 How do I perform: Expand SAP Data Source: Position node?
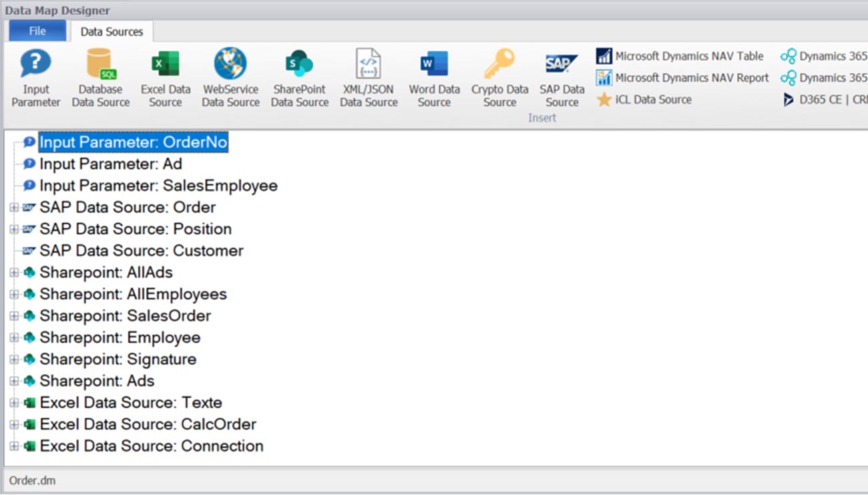click(x=14, y=229)
